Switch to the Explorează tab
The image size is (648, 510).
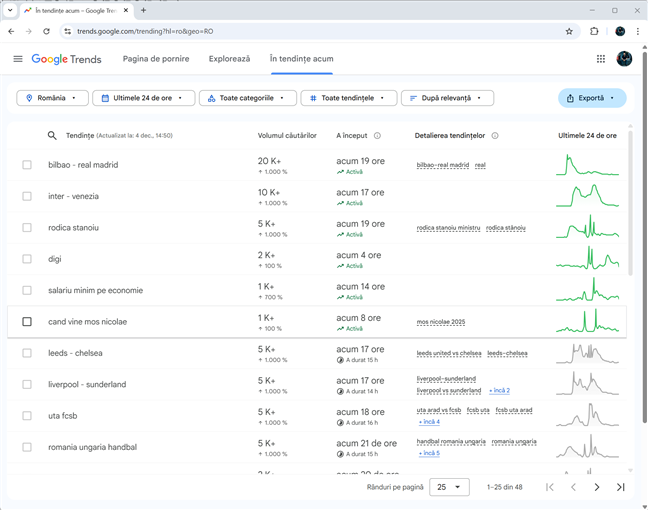coord(229,59)
